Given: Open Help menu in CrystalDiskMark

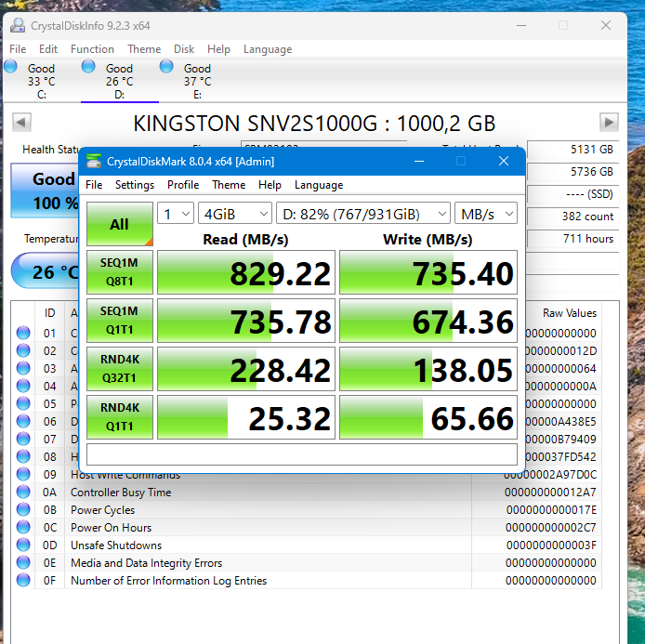Looking at the screenshot, I should pos(270,185).
